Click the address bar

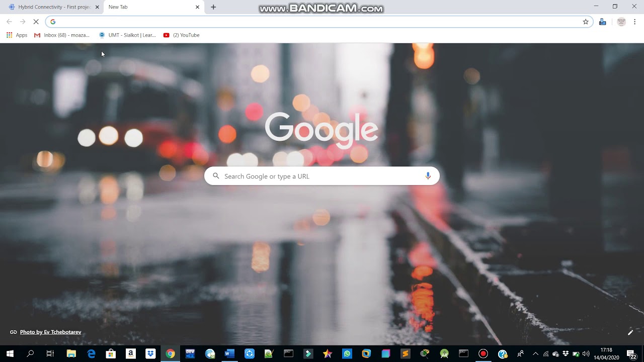point(319,22)
